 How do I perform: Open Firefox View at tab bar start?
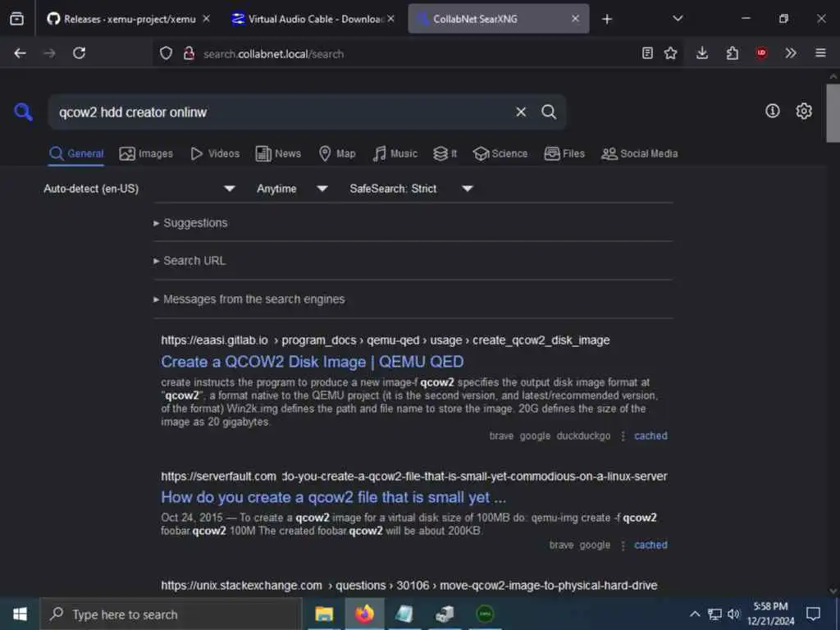tap(16, 19)
